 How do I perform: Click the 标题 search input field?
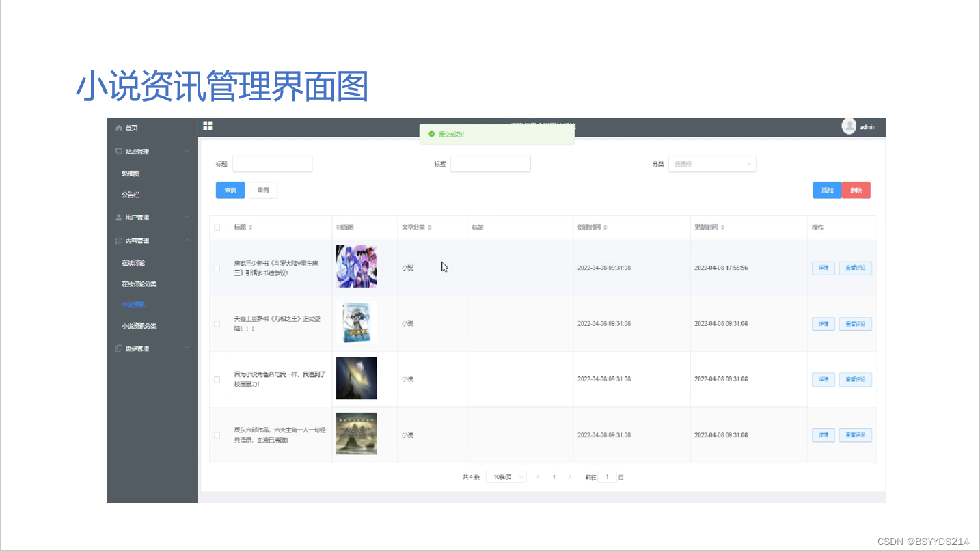point(273,164)
